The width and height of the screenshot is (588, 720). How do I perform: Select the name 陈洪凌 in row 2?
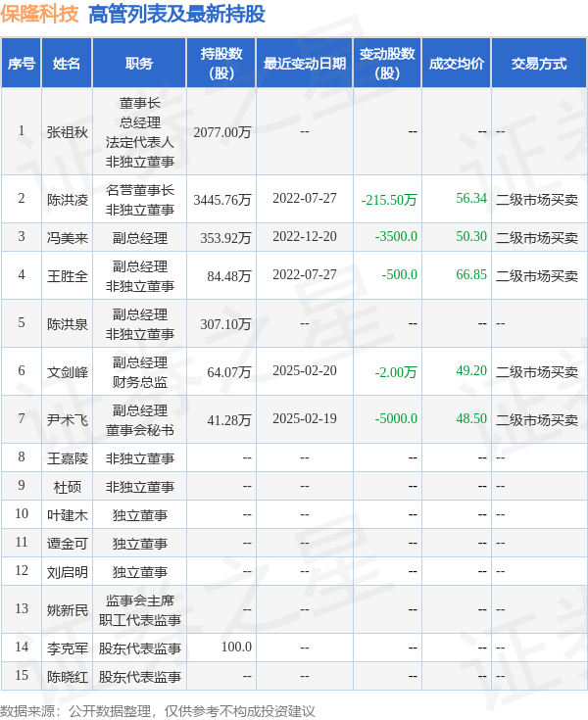67,199
